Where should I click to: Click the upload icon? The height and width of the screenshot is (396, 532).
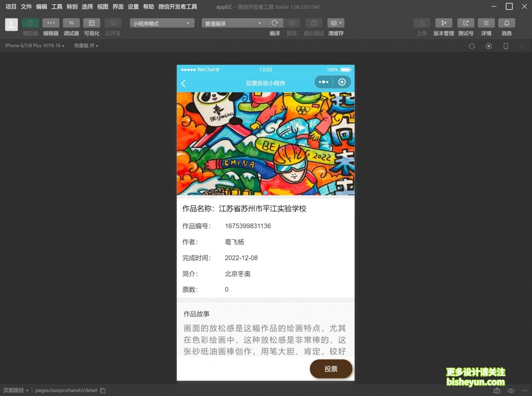(x=422, y=23)
